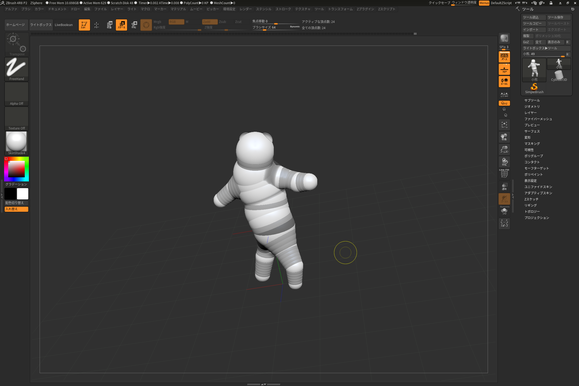Expand the マスキング subpalette

[532, 143]
